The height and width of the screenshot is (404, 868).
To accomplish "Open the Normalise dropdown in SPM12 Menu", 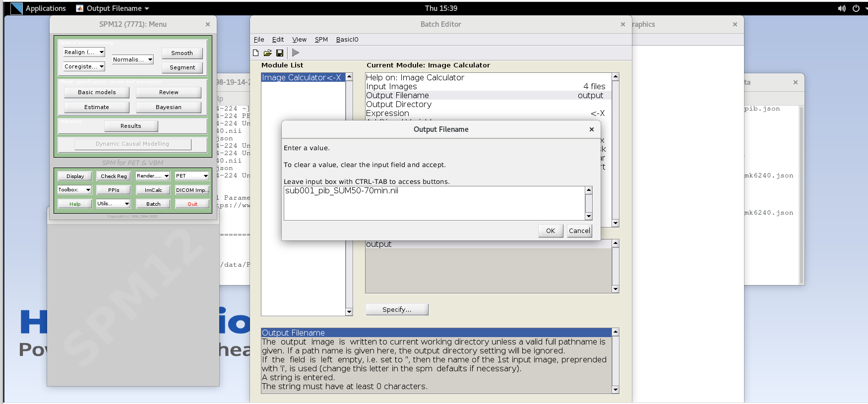I will [132, 59].
